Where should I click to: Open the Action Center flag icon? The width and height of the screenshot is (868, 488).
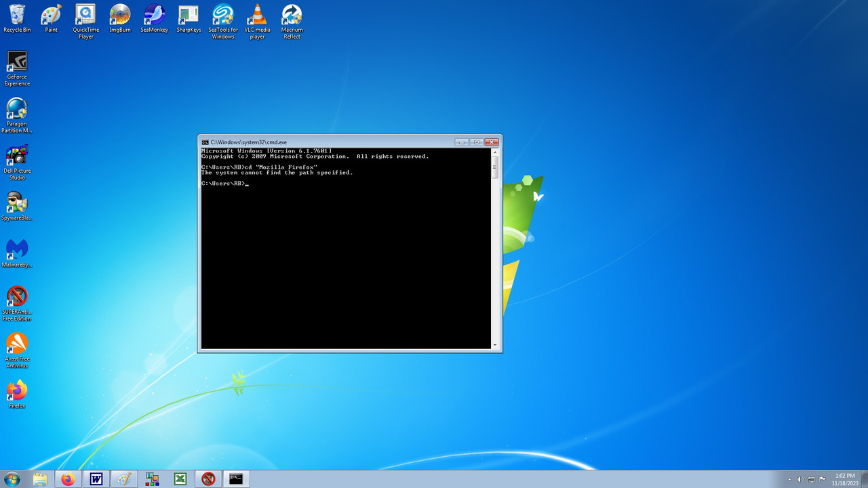(822, 479)
